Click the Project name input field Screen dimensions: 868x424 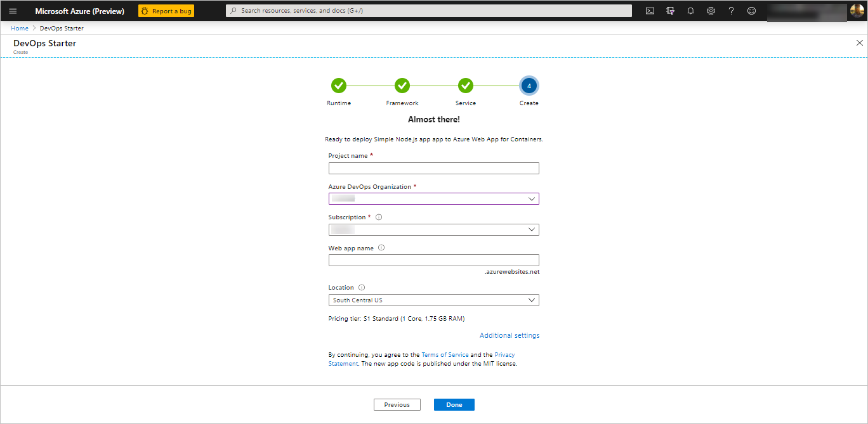[x=433, y=168]
